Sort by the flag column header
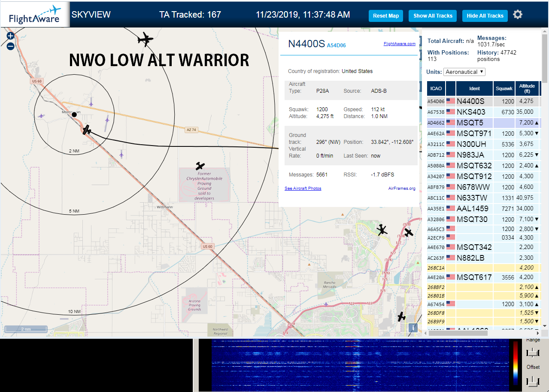Screen dimensions: 549x392 click(451, 88)
